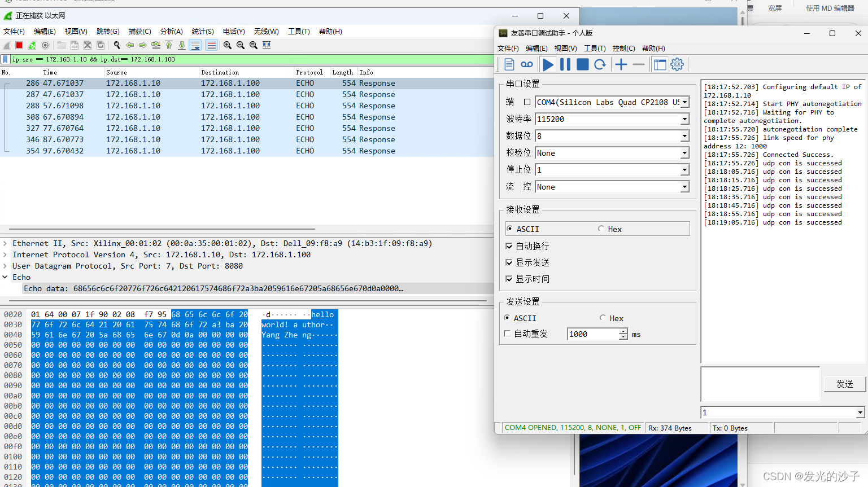Close the capture file in Wireshark toolbar
Screen dimensions: 868x487
(88, 45)
